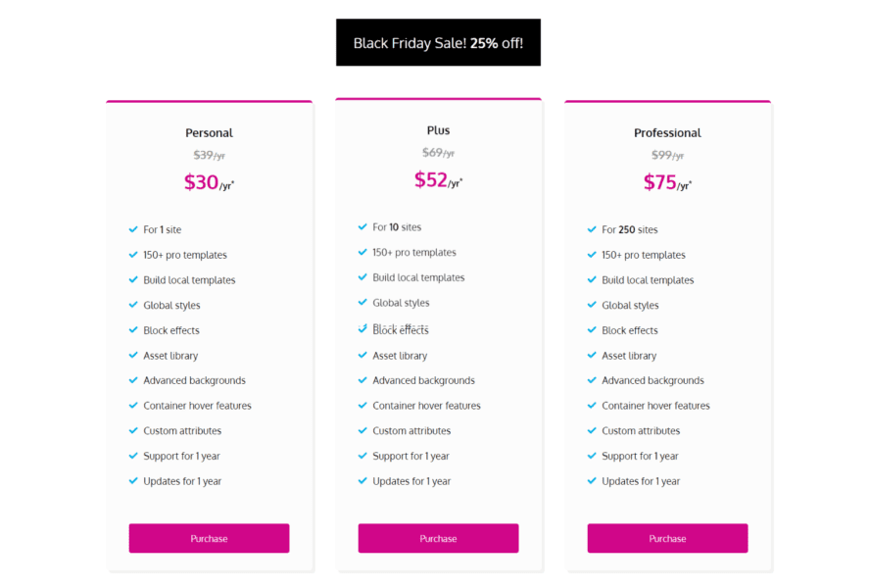Click the $75/yr price in Professional plan
Screen dimensions: 869x588
click(667, 182)
